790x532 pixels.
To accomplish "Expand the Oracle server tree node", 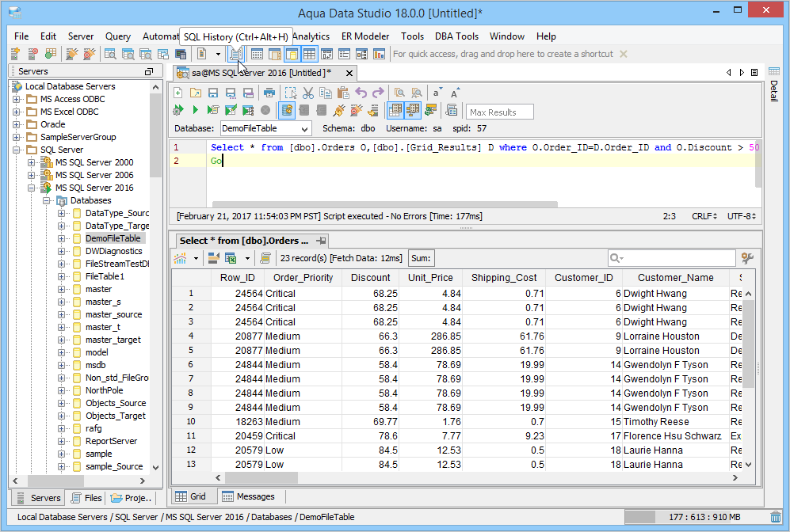I will pos(17,124).
